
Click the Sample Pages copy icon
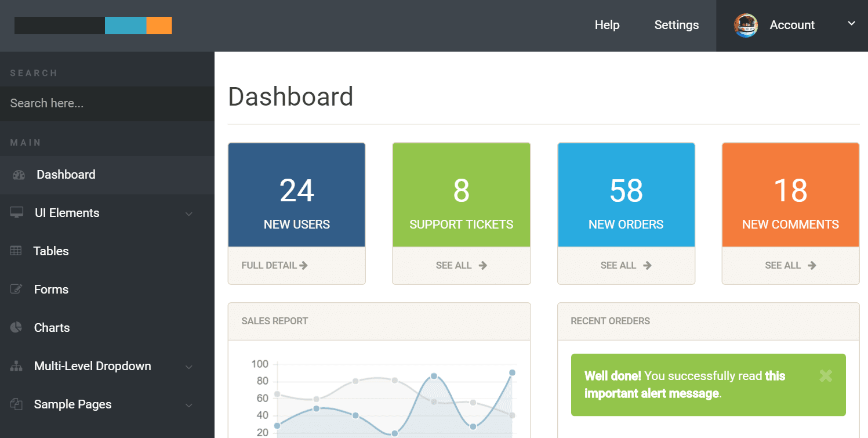[x=16, y=404]
